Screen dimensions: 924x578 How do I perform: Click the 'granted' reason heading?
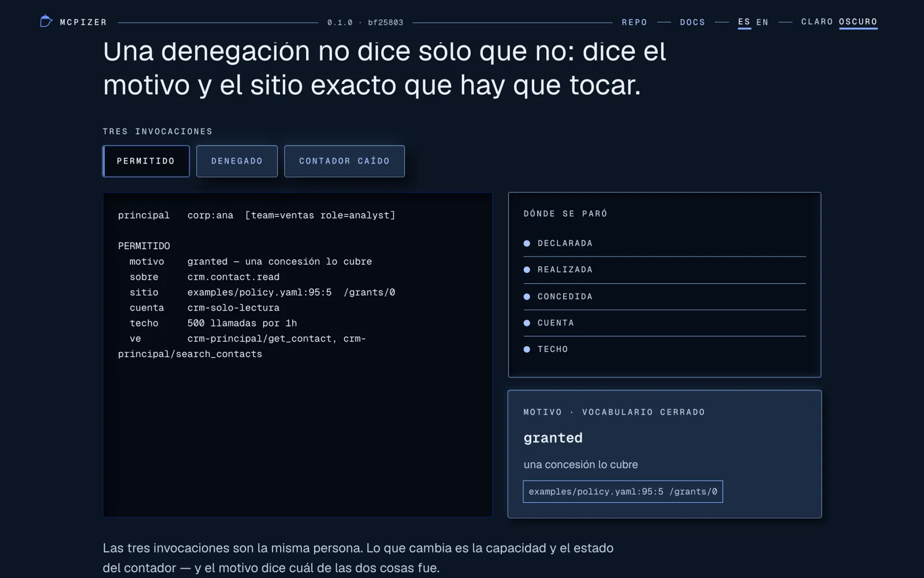(553, 438)
